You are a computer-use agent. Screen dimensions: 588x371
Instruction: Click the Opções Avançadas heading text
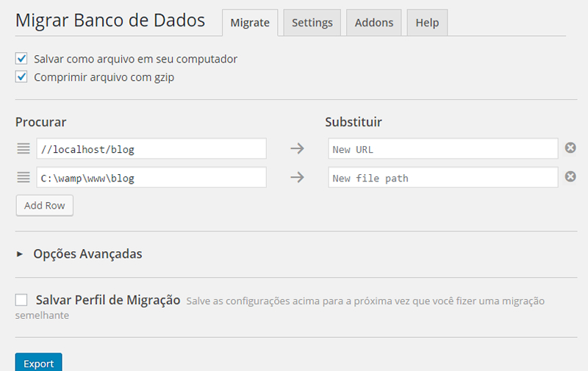(x=87, y=254)
